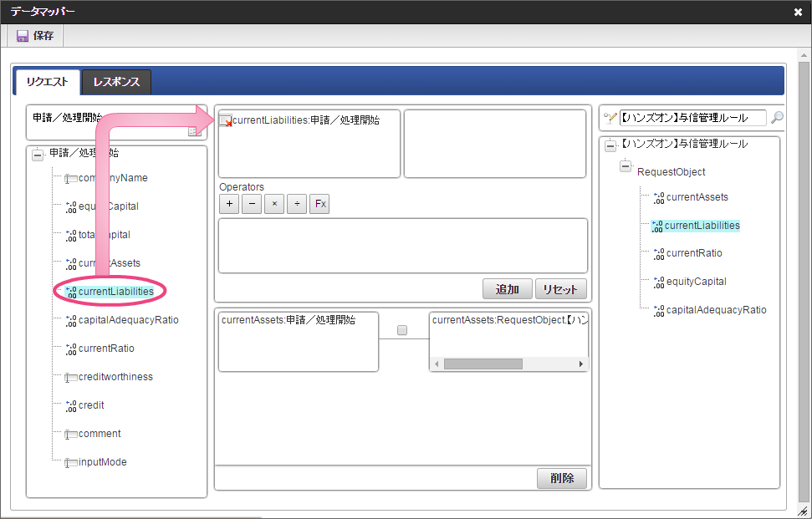
Task: Click the list icon in 申請／処理開始 source box
Action: click(195, 131)
